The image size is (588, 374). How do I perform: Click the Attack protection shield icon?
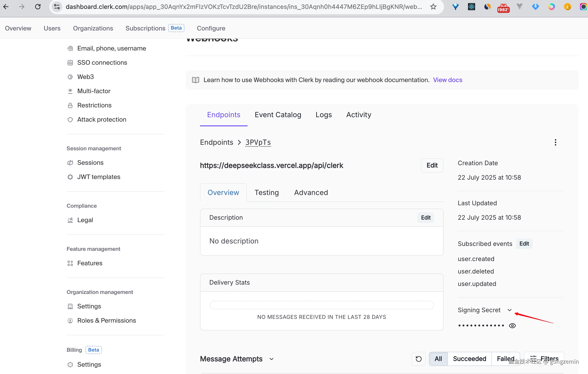[70, 119]
